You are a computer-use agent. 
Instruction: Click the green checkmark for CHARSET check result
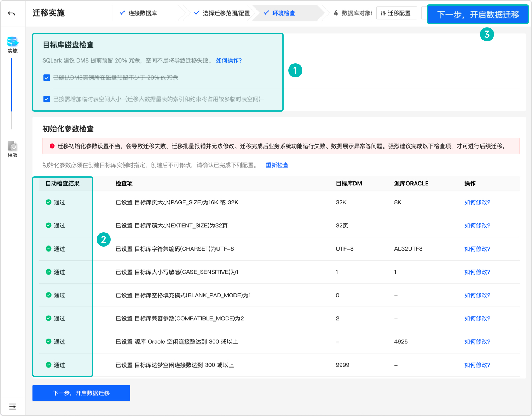pos(48,249)
